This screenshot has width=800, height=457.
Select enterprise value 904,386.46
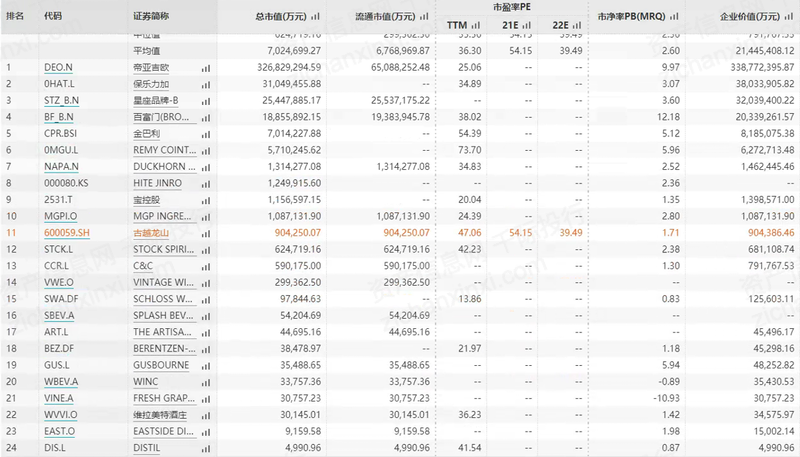pyautogui.click(x=771, y=233)
